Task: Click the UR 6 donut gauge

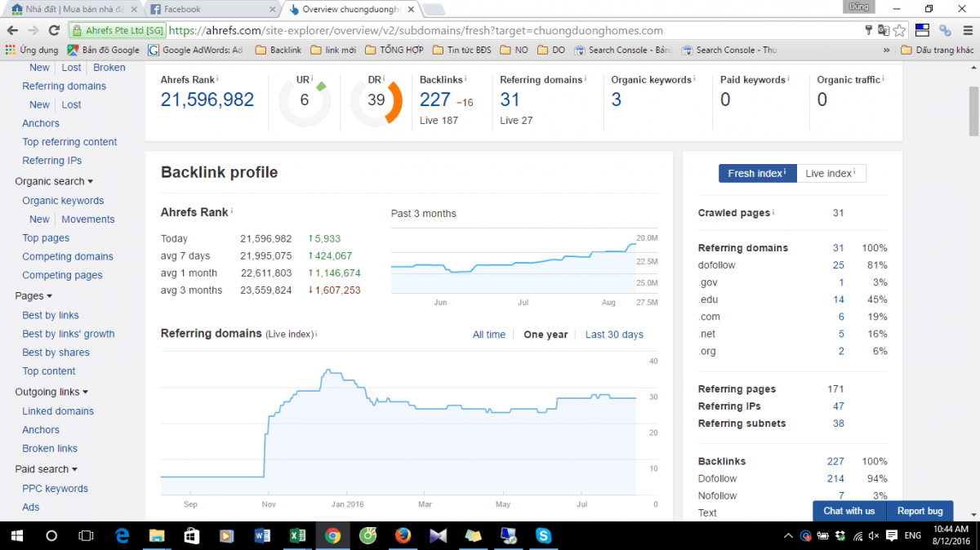Action: (x=305, y=100)
